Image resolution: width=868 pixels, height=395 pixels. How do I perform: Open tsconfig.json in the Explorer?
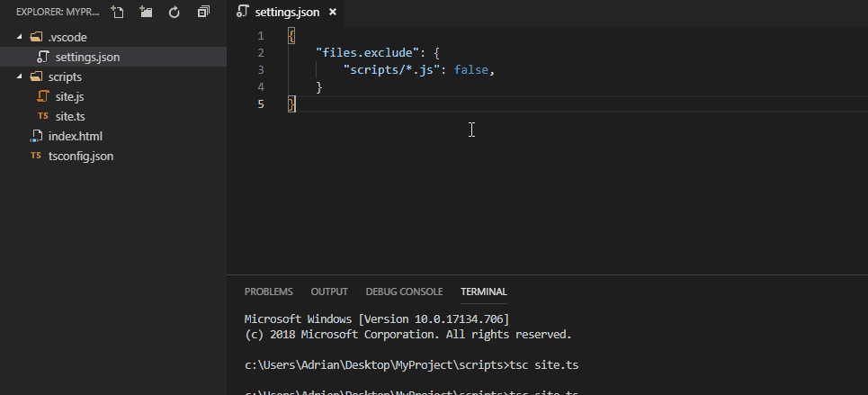pyautogui.click(x=113, y=157)
